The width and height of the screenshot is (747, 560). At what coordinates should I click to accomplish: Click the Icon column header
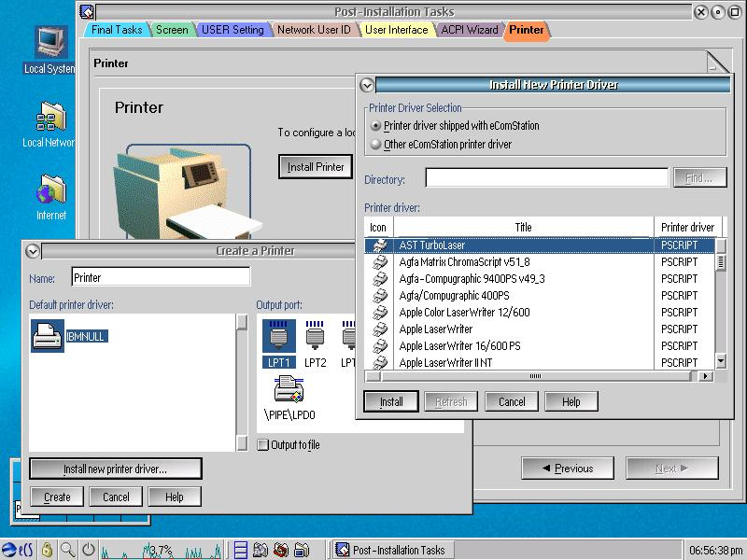point(378,227)
